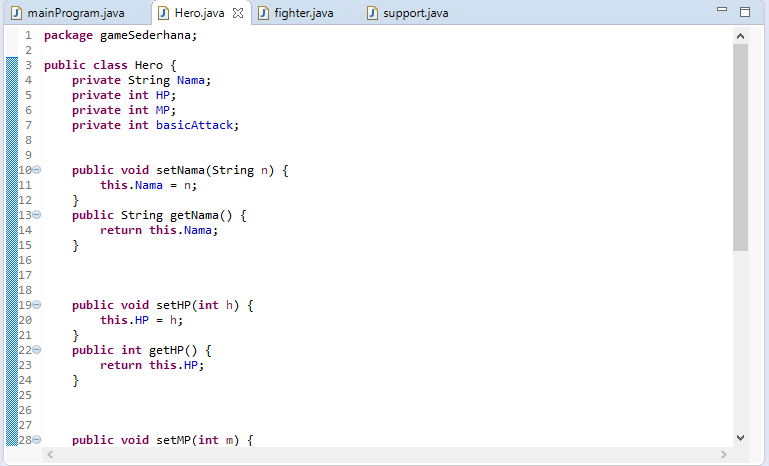
Task: Click the class name 'Hero' on line 3
Action: pos(149,65)
